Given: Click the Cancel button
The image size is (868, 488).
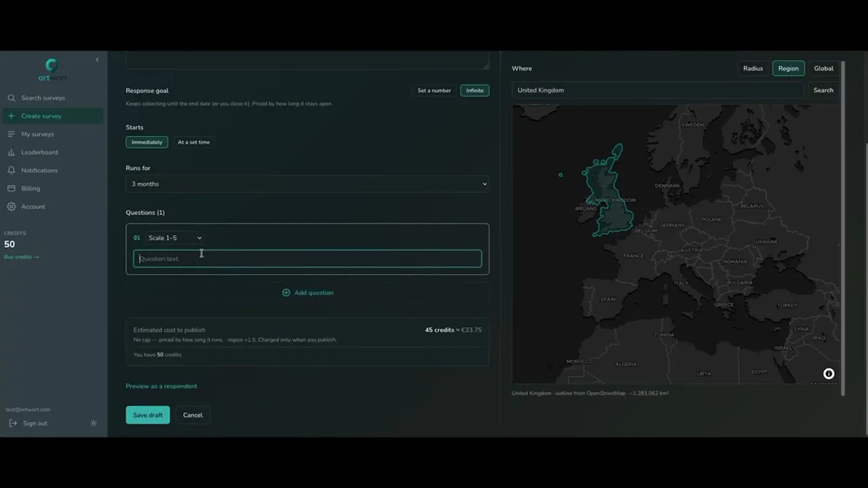Looking at the screenshot, I should point(193,415).
